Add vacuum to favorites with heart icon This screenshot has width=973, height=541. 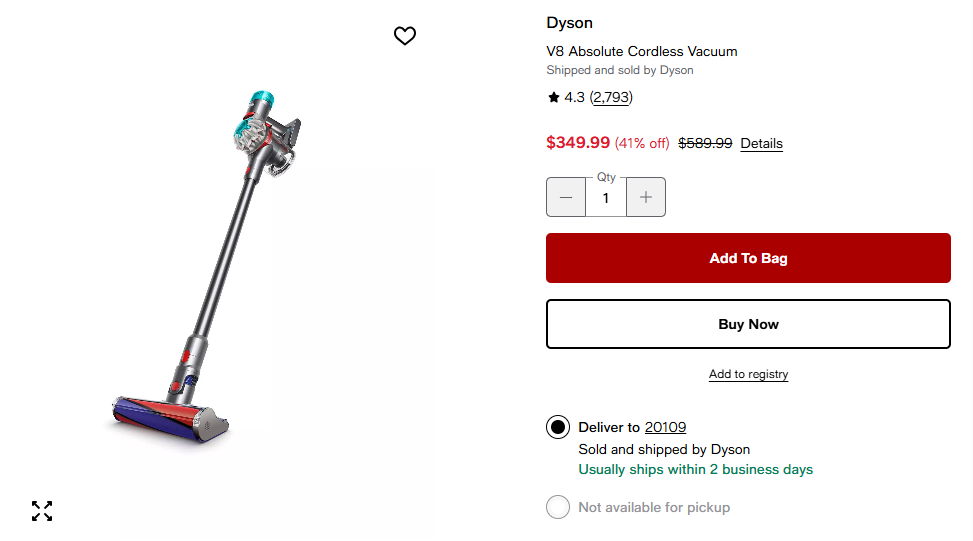(404, 36)
